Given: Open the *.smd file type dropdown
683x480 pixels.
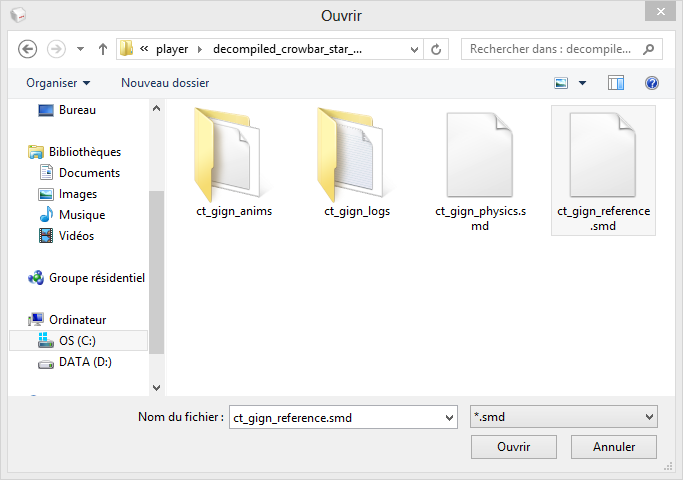Looking at the screenshot, I should (564, 417).
